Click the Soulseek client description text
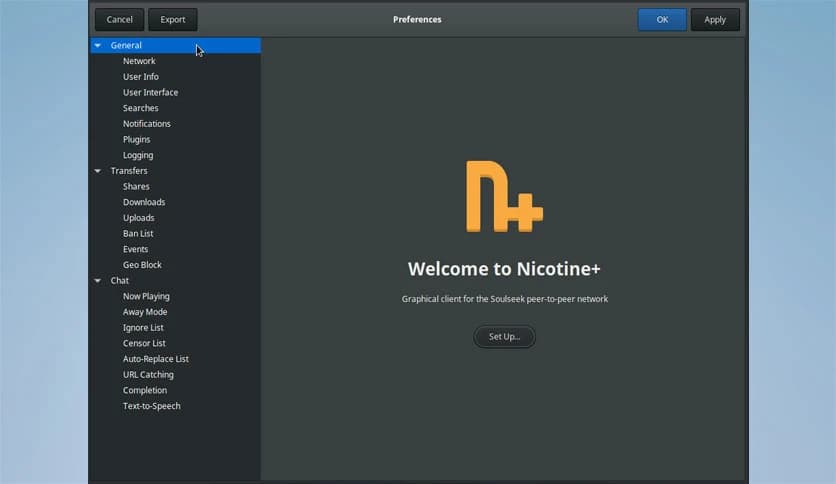Screen dimensions: 836x484 coord(505,299)
